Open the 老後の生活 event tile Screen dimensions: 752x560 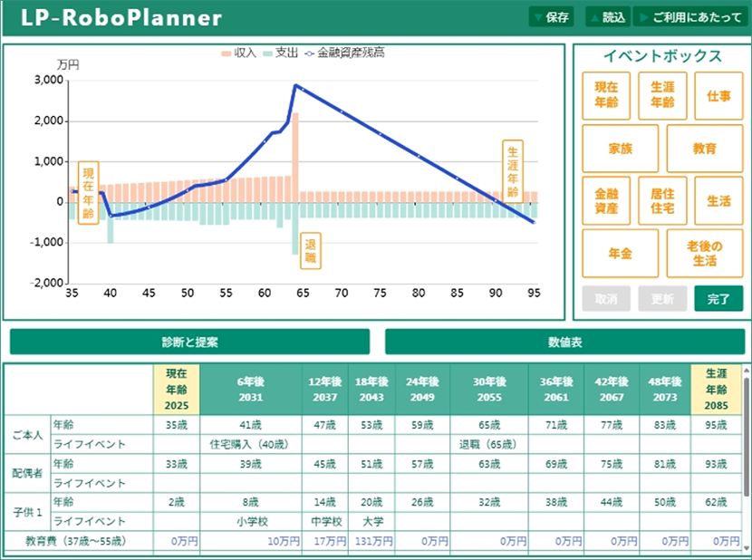[705, 254]
